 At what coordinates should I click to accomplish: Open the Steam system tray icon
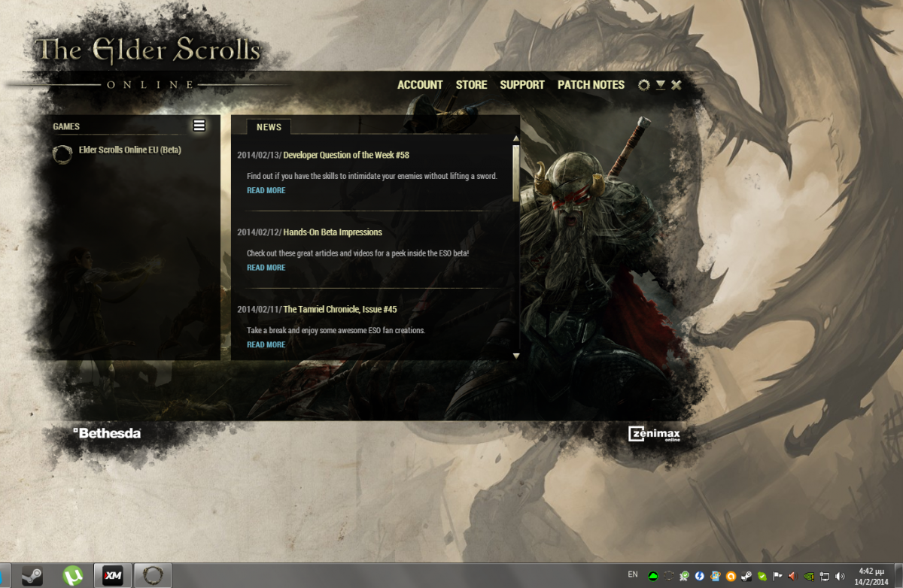tap(746, 577)
